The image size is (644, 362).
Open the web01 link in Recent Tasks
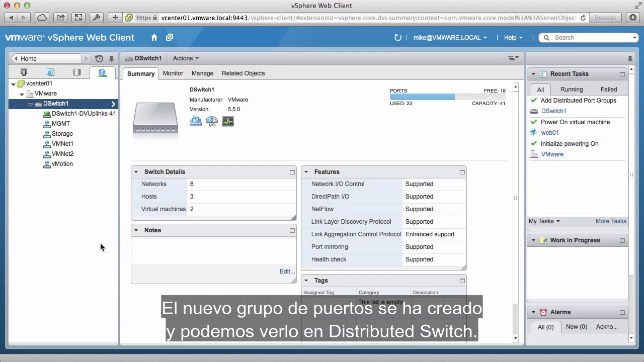click(x=550, y=133)
